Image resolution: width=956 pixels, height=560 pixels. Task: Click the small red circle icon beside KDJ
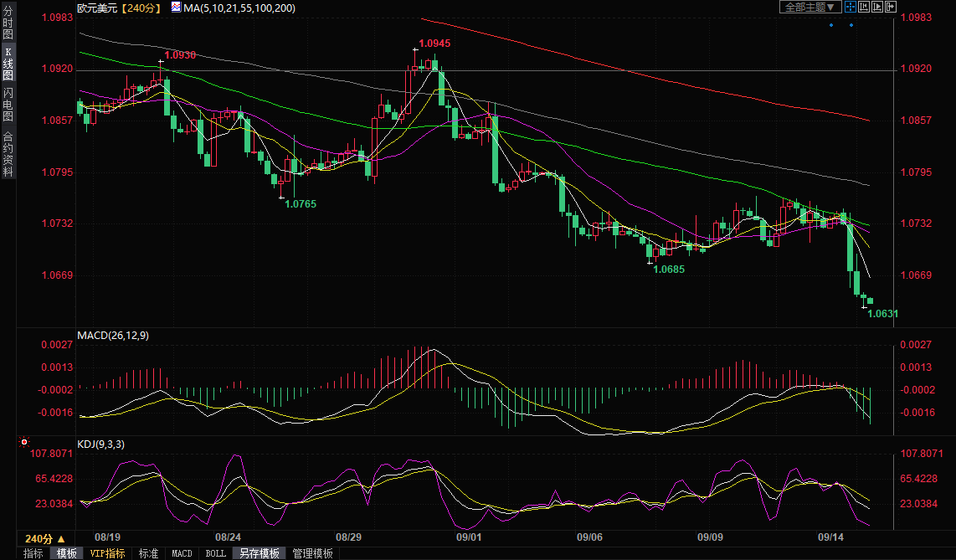tap(23, 441)
